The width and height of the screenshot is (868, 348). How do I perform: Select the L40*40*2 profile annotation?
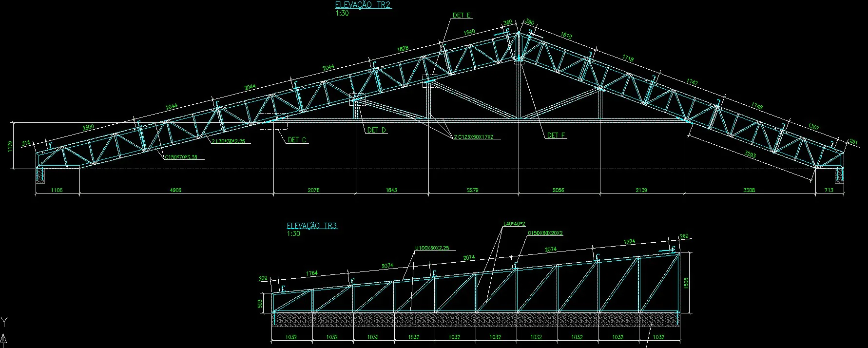click(514, 224)
